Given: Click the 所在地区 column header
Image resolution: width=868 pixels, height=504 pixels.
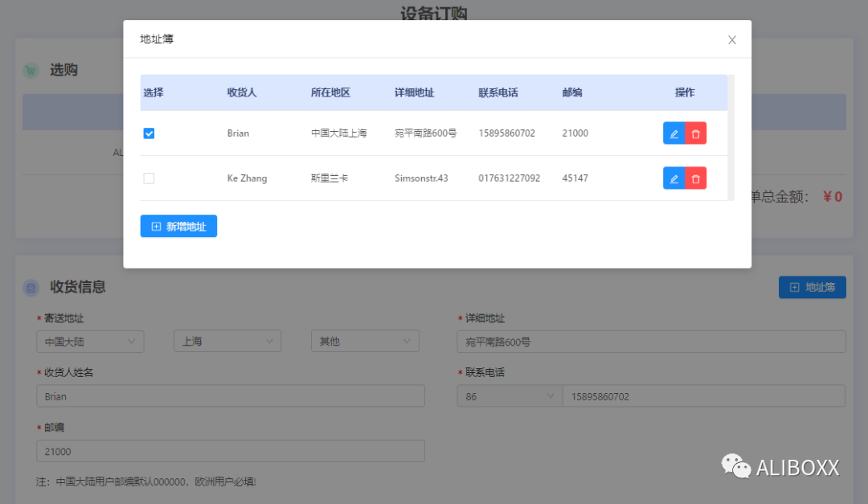Looking at the screenshot, I should coord(330,92).
